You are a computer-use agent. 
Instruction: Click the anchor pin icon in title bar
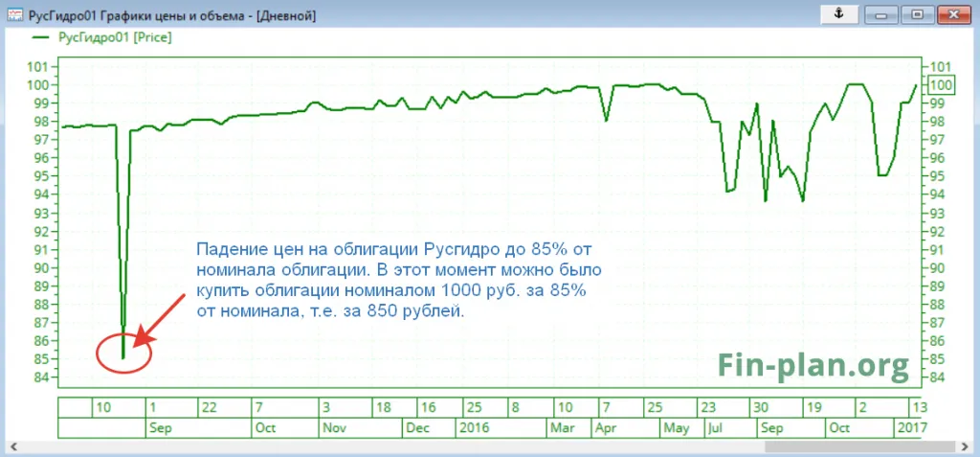(840, 14)
